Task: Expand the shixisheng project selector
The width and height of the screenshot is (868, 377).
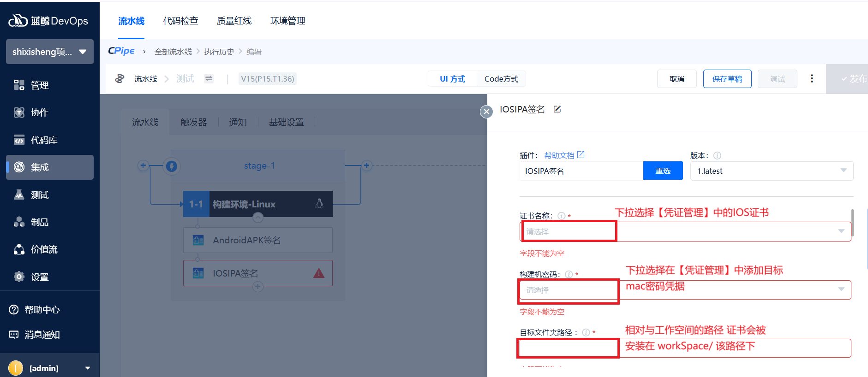Action: [50, 52]
